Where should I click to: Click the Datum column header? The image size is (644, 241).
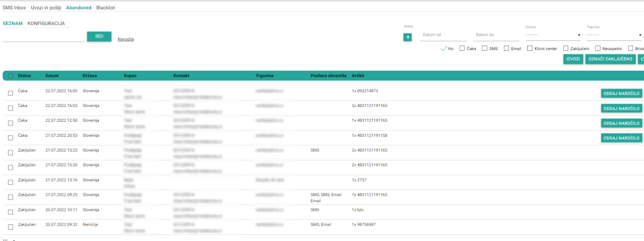[52, 76]
